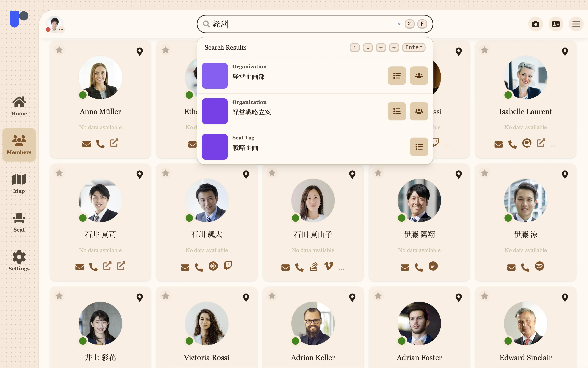Viewport: 588px width, 368px height.
Task: Favorite 石田 真由子 with the star
Action: (x=272, y=173)
